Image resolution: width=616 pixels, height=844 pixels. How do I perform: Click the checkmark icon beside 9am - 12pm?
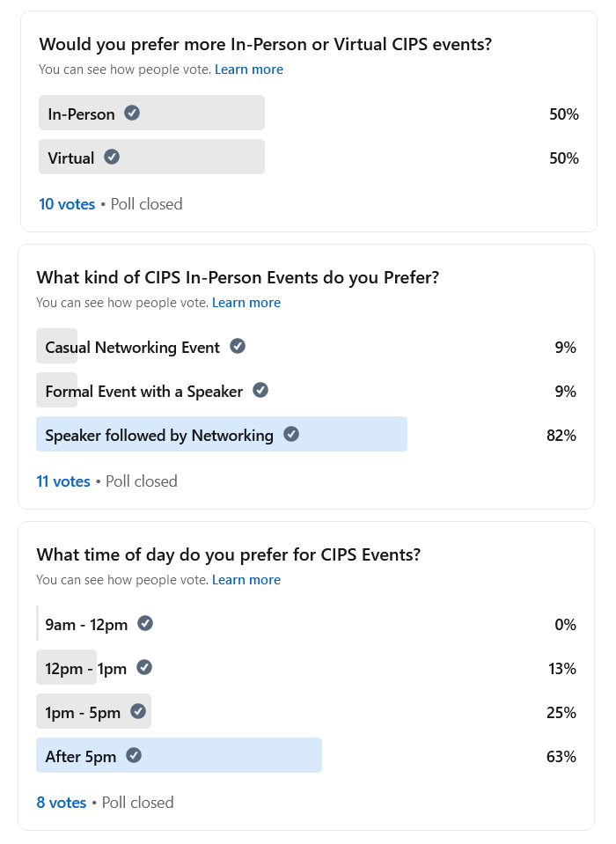pyautogui.click(x=145, y=623)
